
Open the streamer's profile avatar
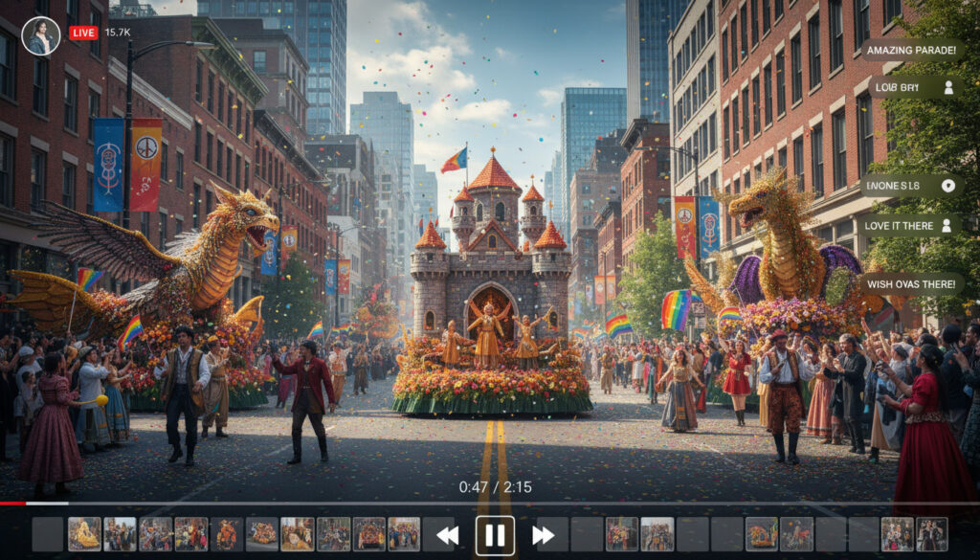40,35
